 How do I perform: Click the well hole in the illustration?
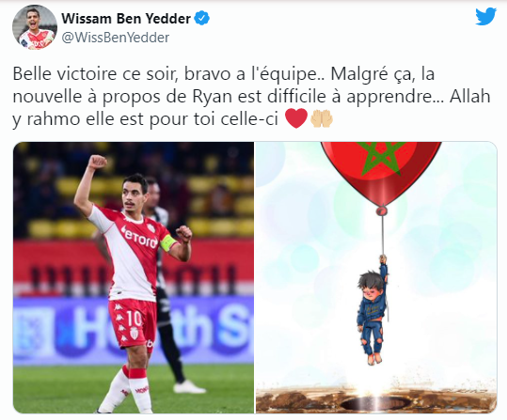[x=373, y=403]
